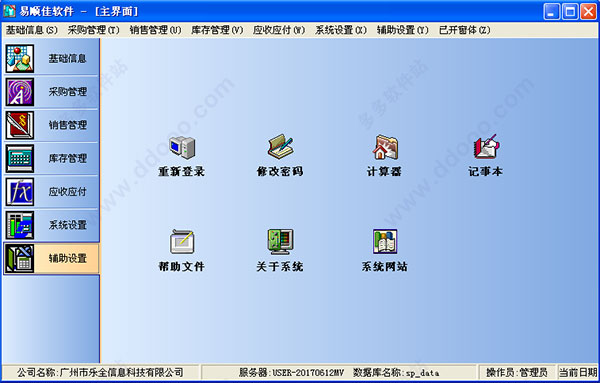Screen dimensions: 600x383
Task: Open the 系统设置 sidebar icon
Action: pos(20,225)
